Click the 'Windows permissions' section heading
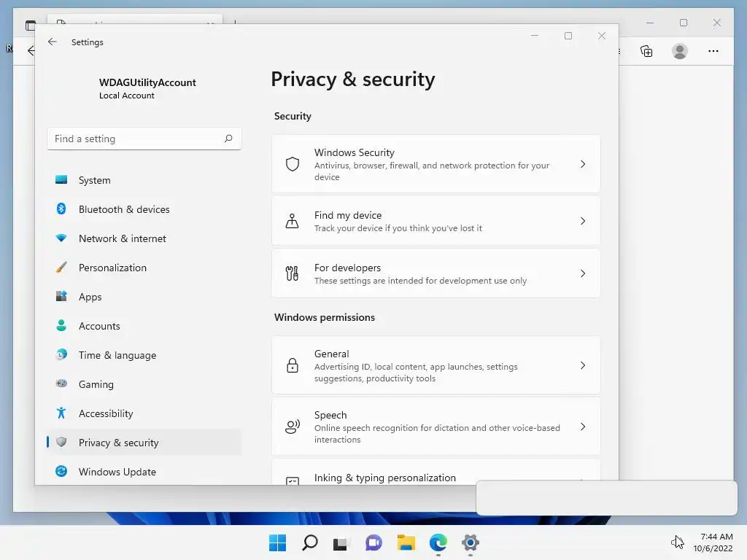 (x=325, y=317)
